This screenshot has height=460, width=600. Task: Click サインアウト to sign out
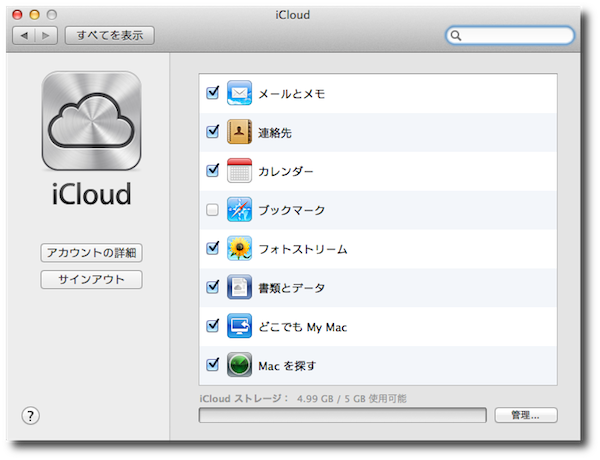coord(91,280)
